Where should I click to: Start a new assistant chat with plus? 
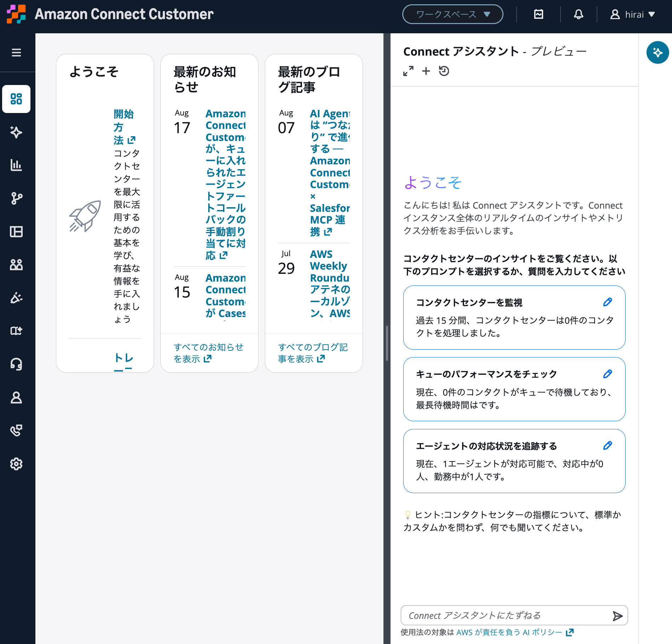(426, 71)
